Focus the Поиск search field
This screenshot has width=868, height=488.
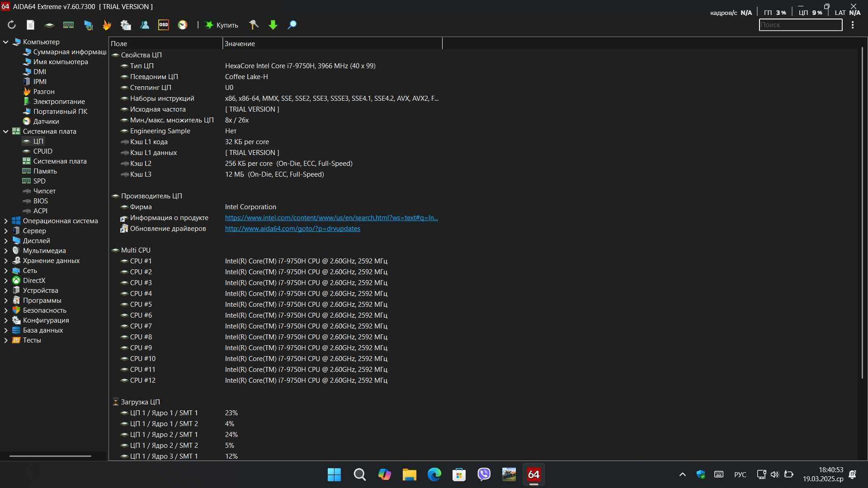coord(801,25)
